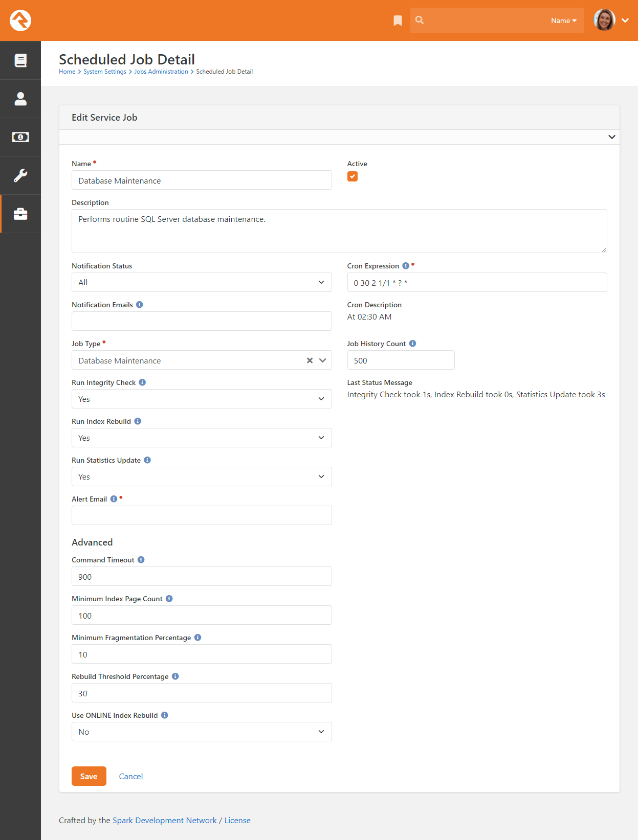Uncheck the Active checkbox

click(353, 176)
